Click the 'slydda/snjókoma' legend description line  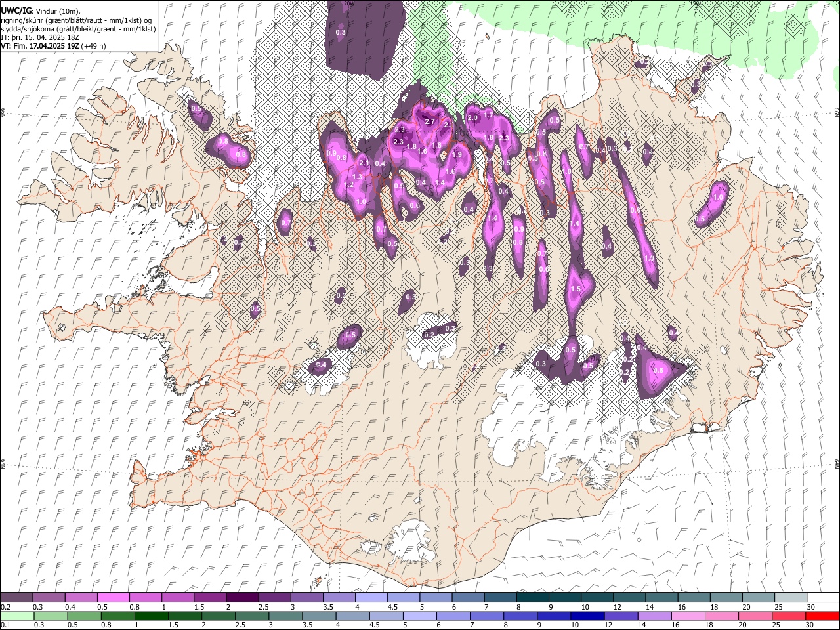pos(78,29)
